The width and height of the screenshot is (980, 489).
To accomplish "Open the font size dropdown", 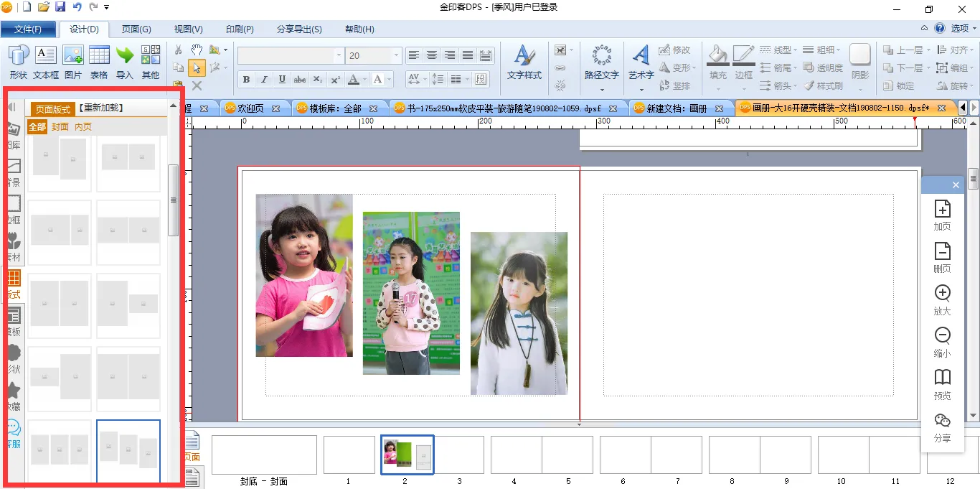I will [396, 55].
